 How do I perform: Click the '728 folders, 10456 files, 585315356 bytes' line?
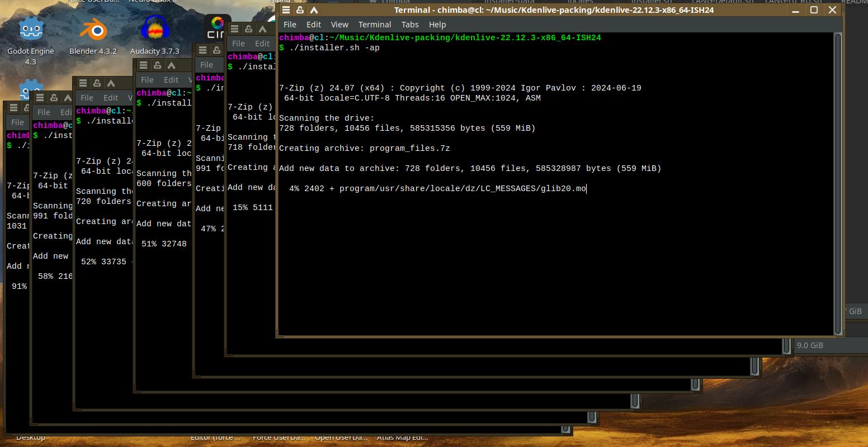[407, 128]
